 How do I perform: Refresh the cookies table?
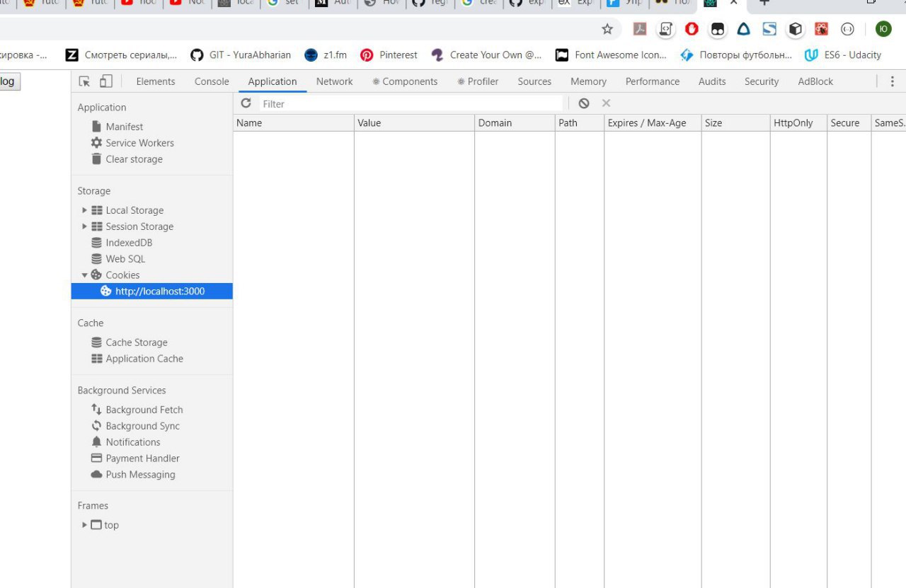click(246, 103)
